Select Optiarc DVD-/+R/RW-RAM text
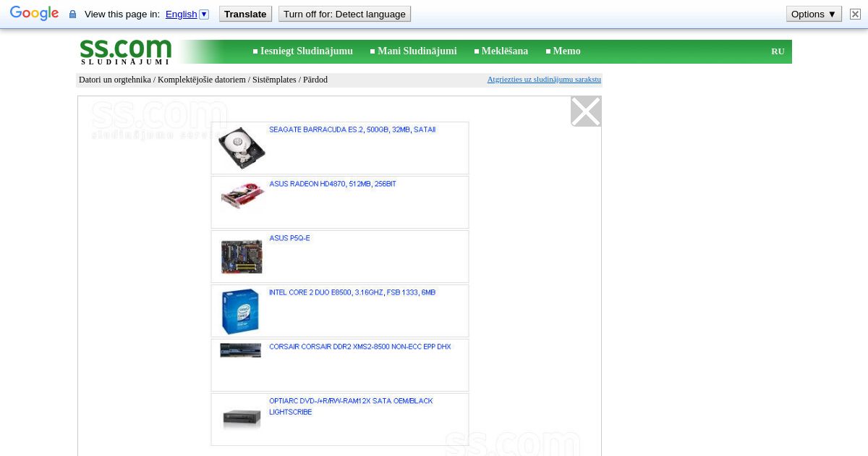This screenshot has height=456, width=868. [351, 406]
